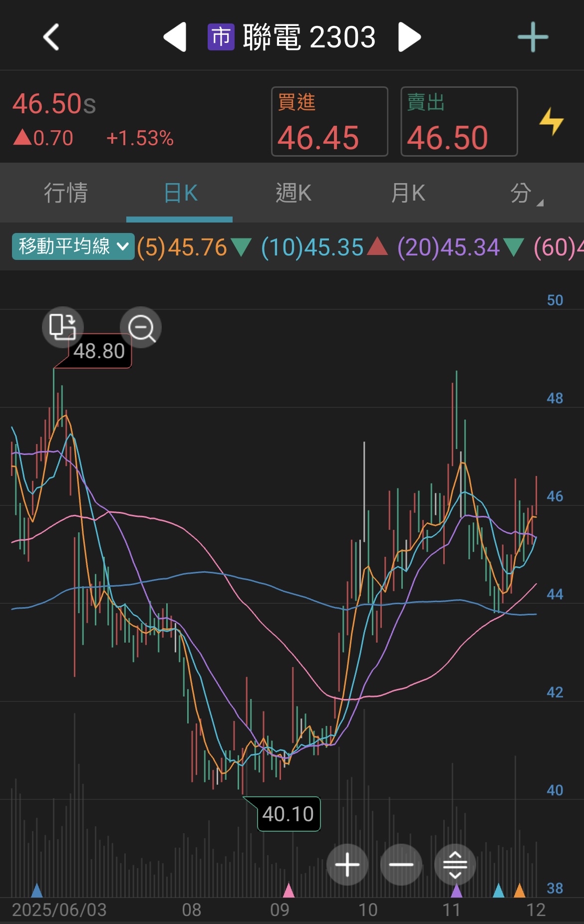584x924 pixels.
Task: Open the 行情 quote tab
Action: (x=65, y=193)
